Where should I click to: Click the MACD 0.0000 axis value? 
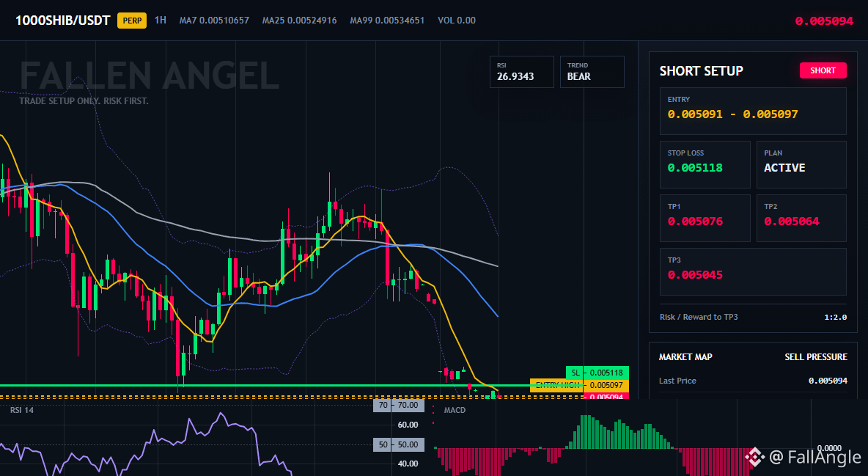pos(829,448)
